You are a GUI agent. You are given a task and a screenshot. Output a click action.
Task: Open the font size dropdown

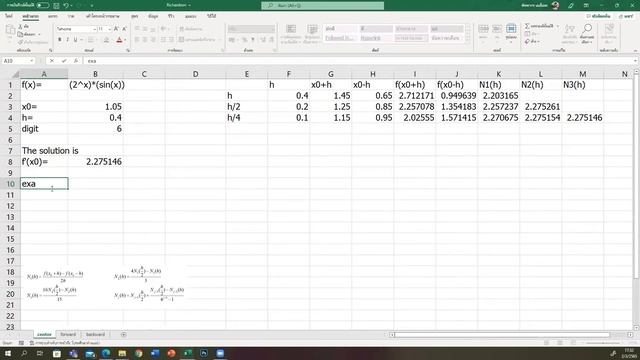coord(109,29)
